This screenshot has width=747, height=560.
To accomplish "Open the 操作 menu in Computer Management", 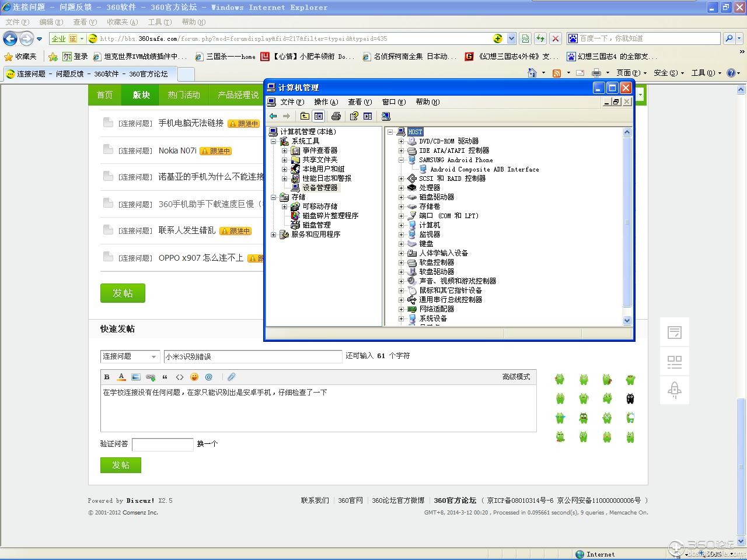I will [x=326, y=102].
